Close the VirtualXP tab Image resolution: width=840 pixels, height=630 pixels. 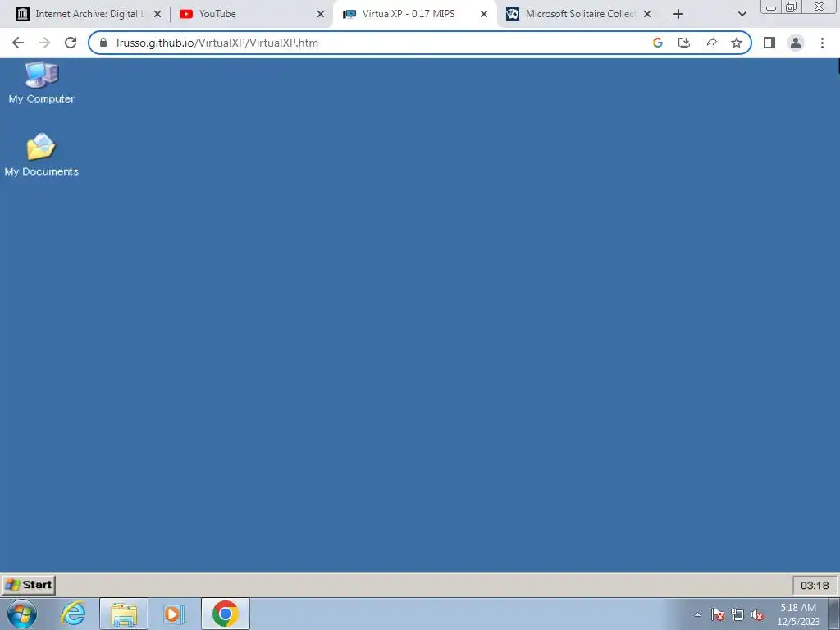(484, 15)
